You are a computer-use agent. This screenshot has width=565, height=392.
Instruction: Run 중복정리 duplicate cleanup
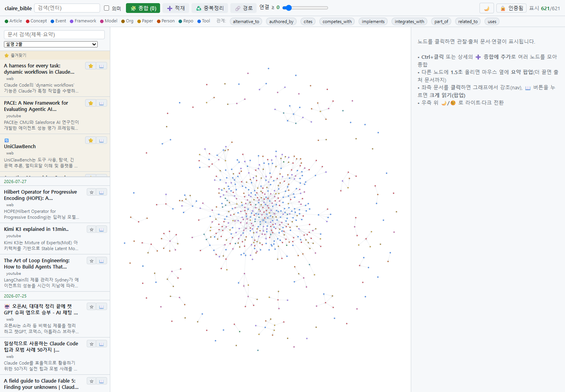[x=210, y=8]
